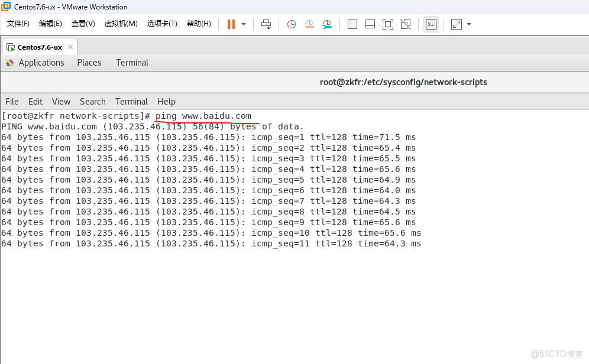Screen dimensions: 589x364
Task: Click the VMware Workstation title bar icon
Action: coord(6,6)
